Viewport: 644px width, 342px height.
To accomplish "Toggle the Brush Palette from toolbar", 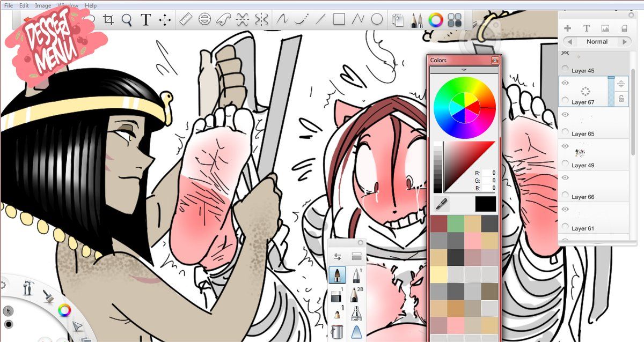I will [416, 20].
